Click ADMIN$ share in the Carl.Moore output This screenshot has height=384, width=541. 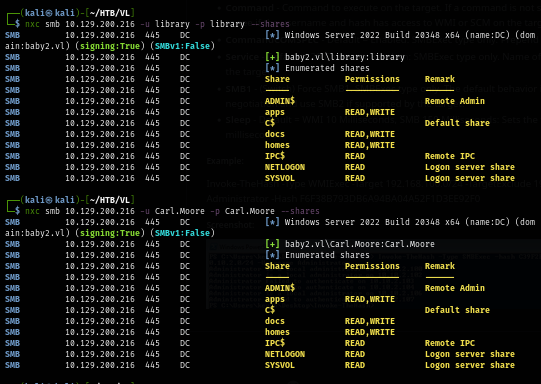pyautogui.click(x=280, y=288)
